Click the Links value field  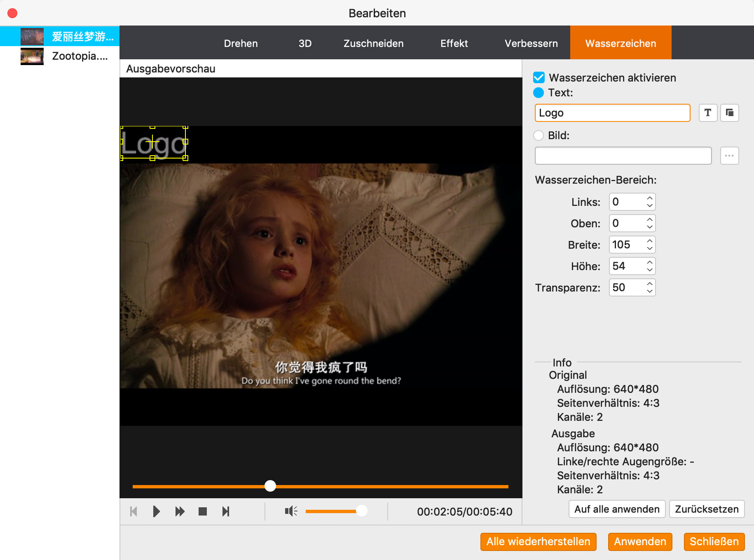627,202
